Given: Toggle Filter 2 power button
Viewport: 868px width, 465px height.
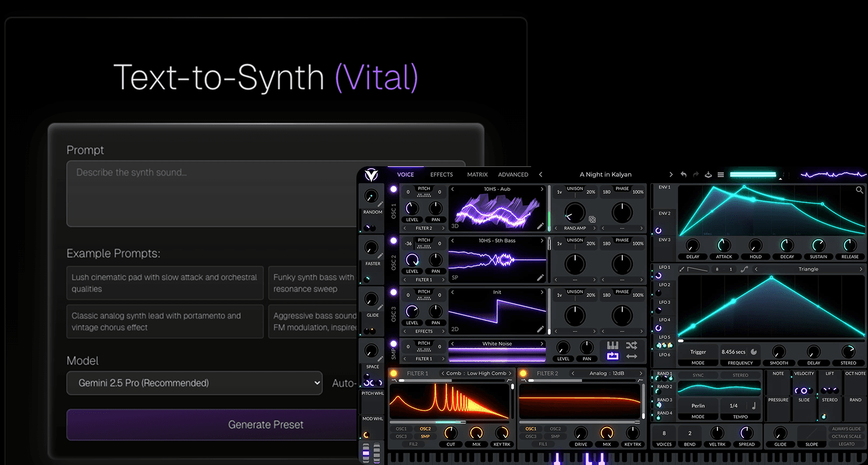Looking at the screenshot, I should pyautogui.click(x=523, y=373).
